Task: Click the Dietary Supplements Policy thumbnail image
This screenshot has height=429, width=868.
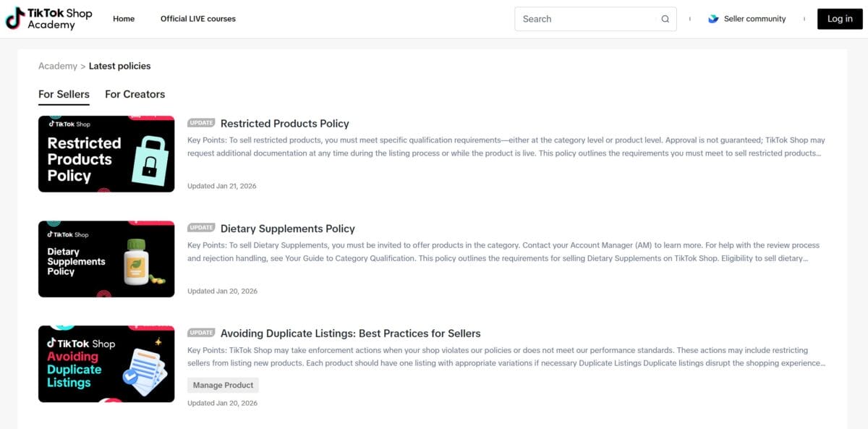Action: [x=106, y=259]
